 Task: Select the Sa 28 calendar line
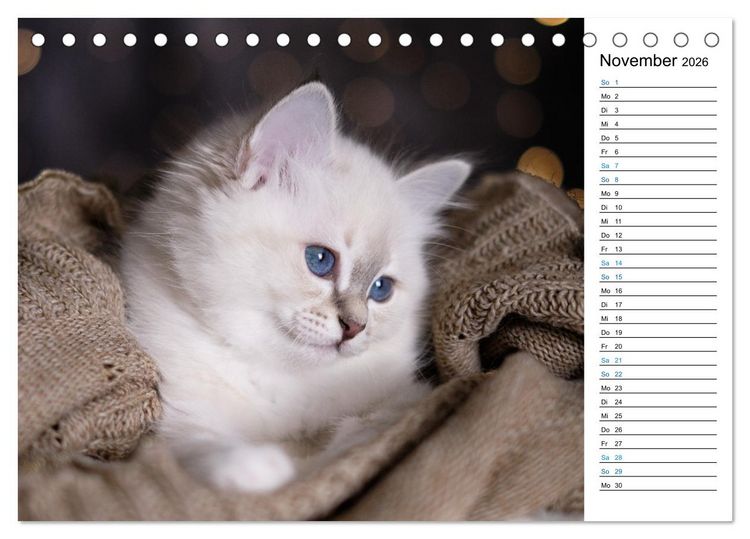click(x=658, y=457)
